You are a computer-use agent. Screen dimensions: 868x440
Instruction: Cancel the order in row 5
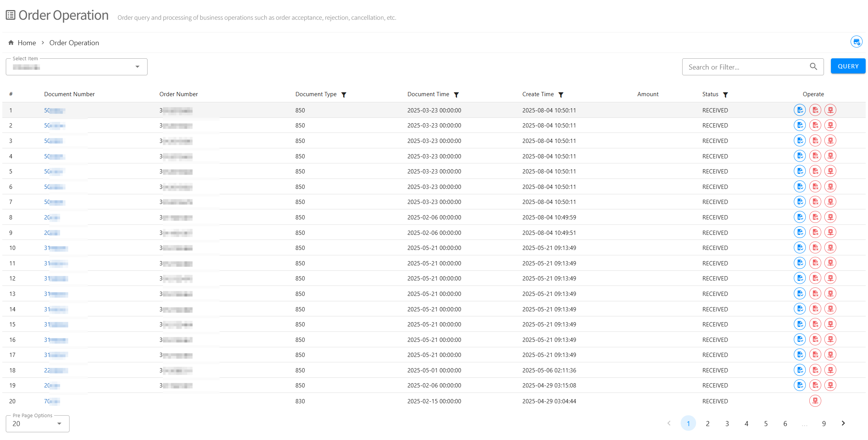[x=830, y=171]
